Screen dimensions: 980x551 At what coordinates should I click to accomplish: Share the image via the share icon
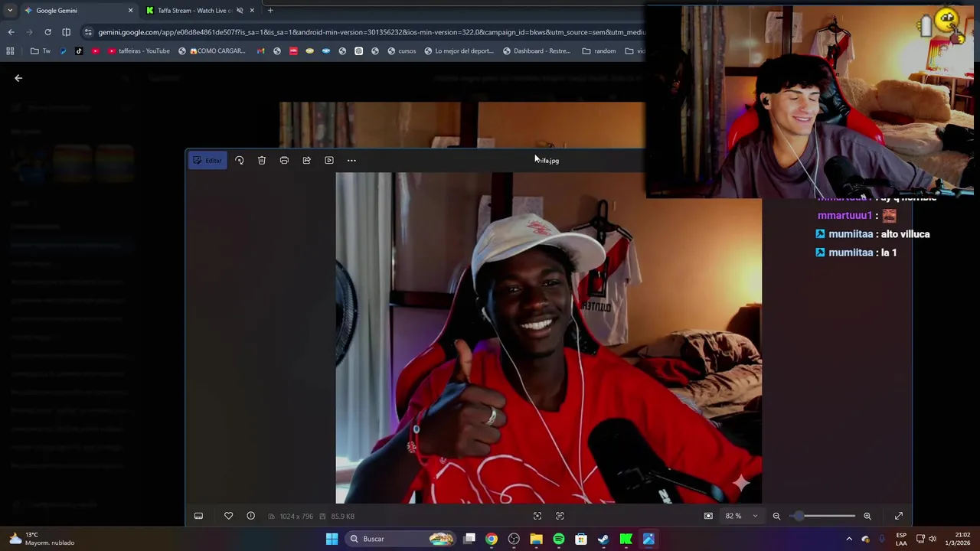(306, 161)
